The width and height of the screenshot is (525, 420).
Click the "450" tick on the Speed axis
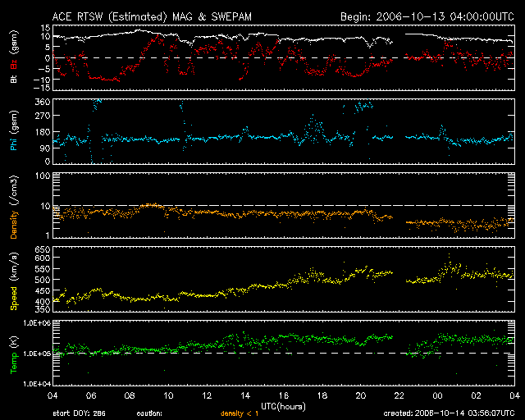tap(43, 290)
